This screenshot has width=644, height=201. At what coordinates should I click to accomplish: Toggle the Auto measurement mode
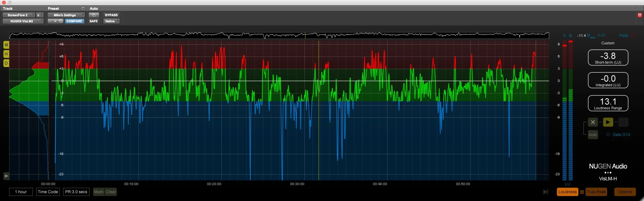point(593,135)
